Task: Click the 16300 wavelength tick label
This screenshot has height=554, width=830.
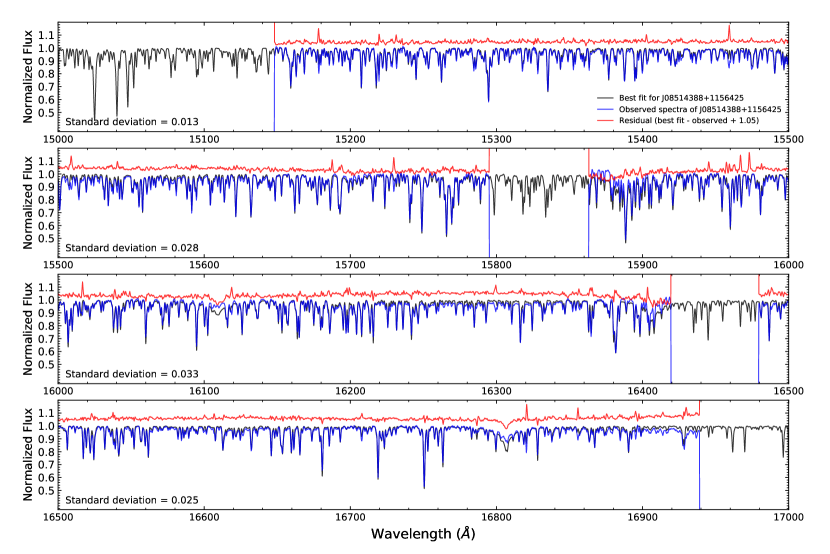Action: coord(497,391)
